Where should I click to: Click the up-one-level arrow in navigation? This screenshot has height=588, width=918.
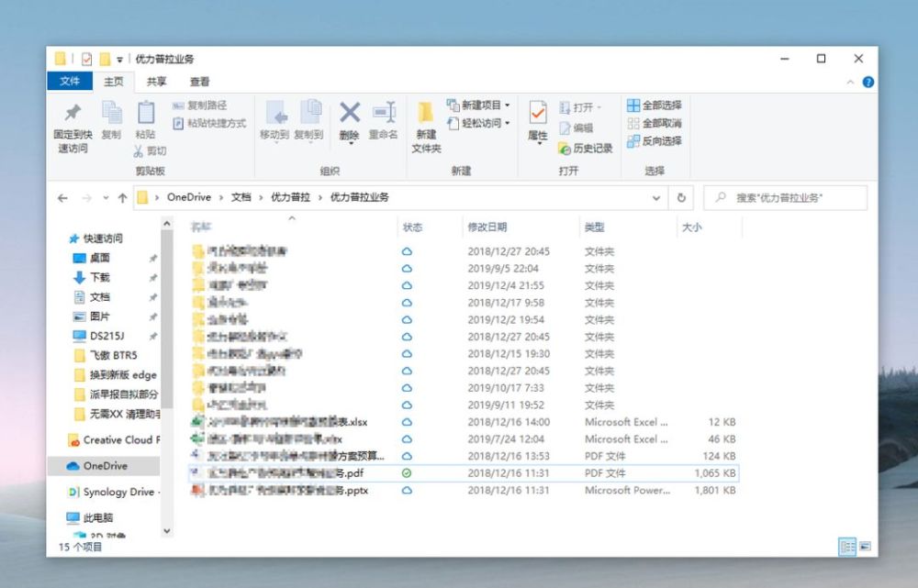(x=122, y=198)
